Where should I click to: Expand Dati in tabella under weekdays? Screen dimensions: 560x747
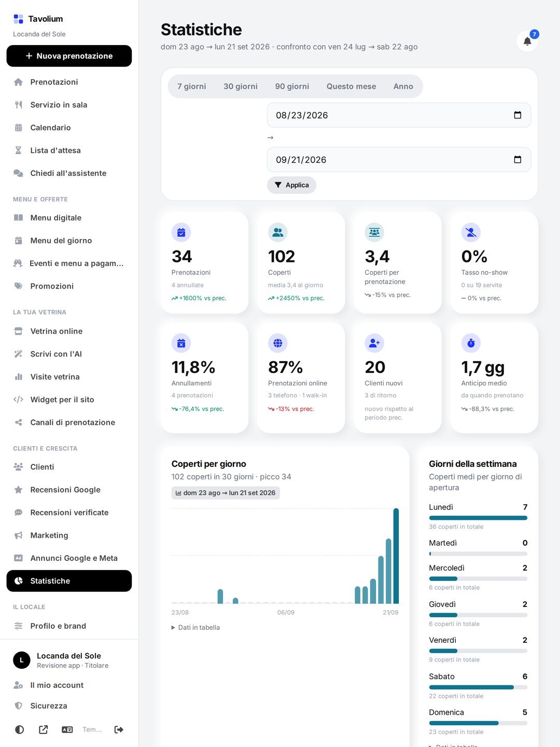tap(453, 745)
